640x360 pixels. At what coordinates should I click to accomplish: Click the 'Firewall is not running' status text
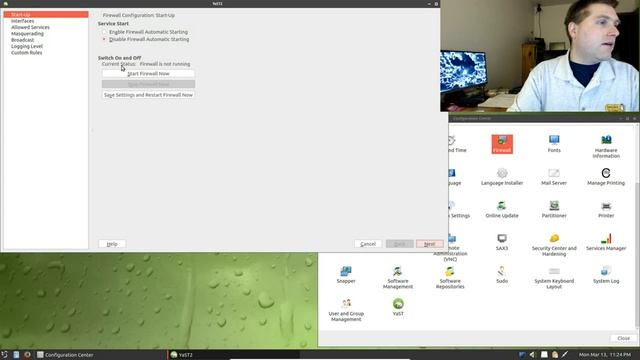coord(165,64)
